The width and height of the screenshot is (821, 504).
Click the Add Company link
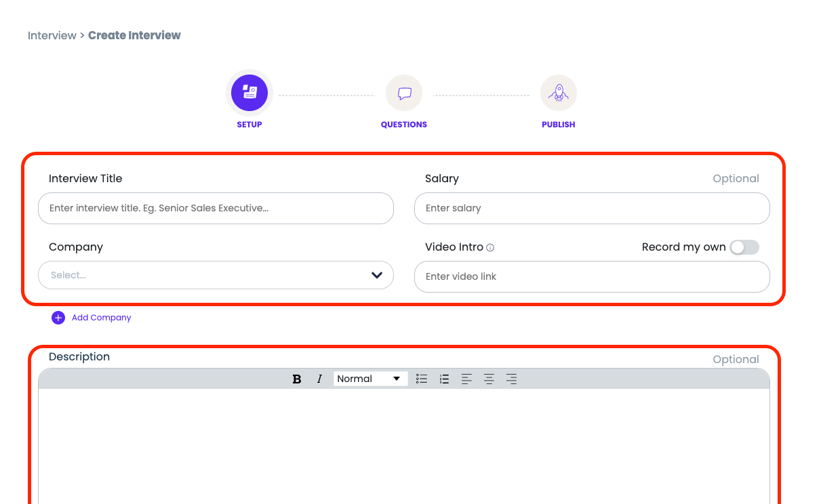[102, 318]
